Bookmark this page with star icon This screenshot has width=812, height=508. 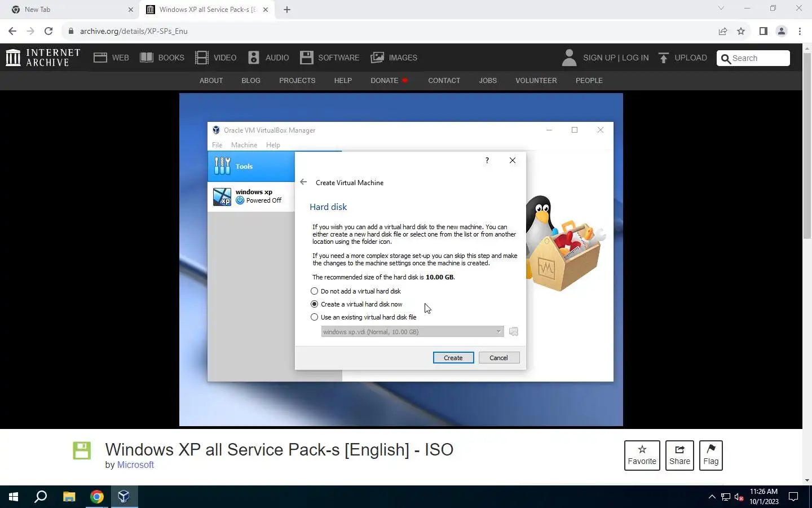pyautogui.click(x=741, y=31)
